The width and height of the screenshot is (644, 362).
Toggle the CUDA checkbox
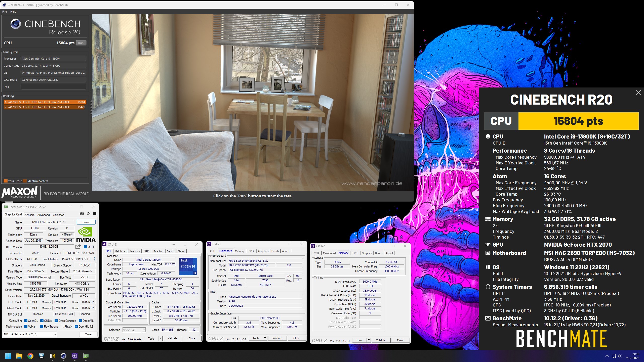click(x=42, y=321)
